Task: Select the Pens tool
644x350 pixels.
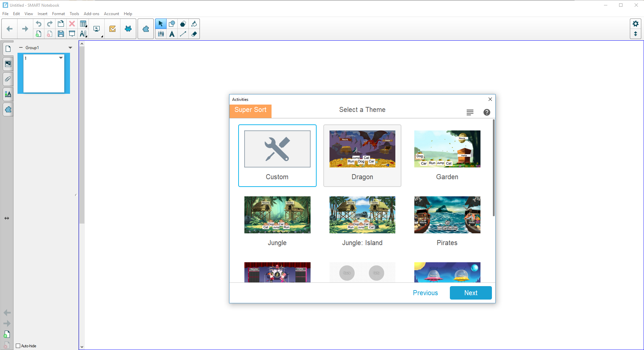Action: 161,34
